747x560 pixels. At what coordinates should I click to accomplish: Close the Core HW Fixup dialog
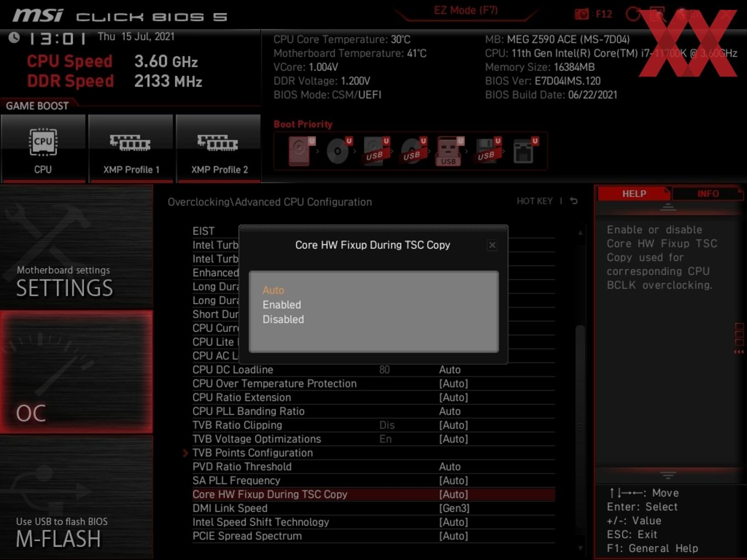[492, 245]
